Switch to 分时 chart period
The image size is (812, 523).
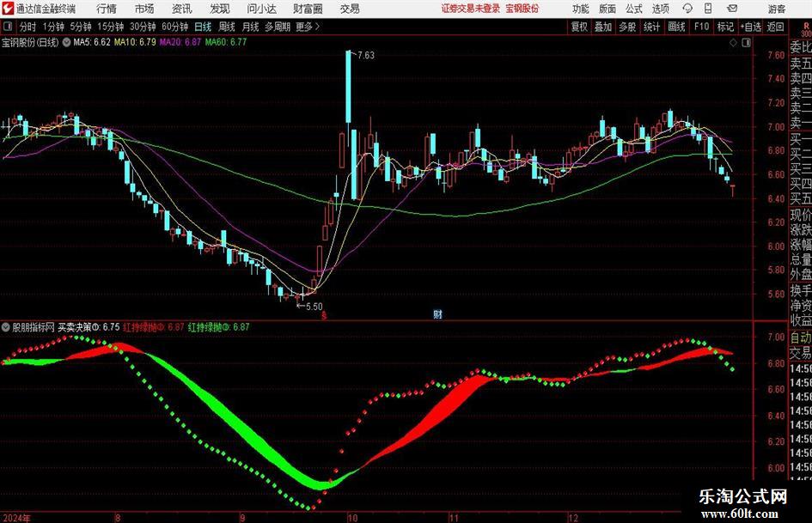[x=27, y=27]
